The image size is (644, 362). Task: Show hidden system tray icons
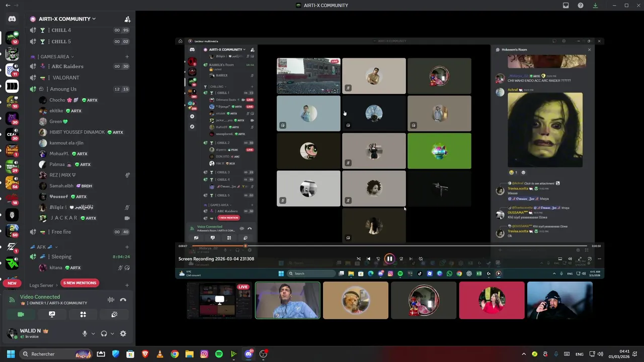pos(524,354)
